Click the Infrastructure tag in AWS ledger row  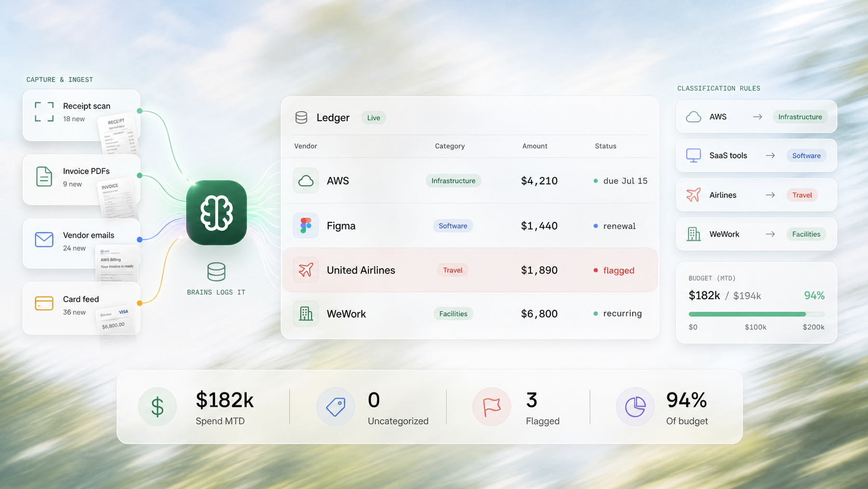point(453,181)
